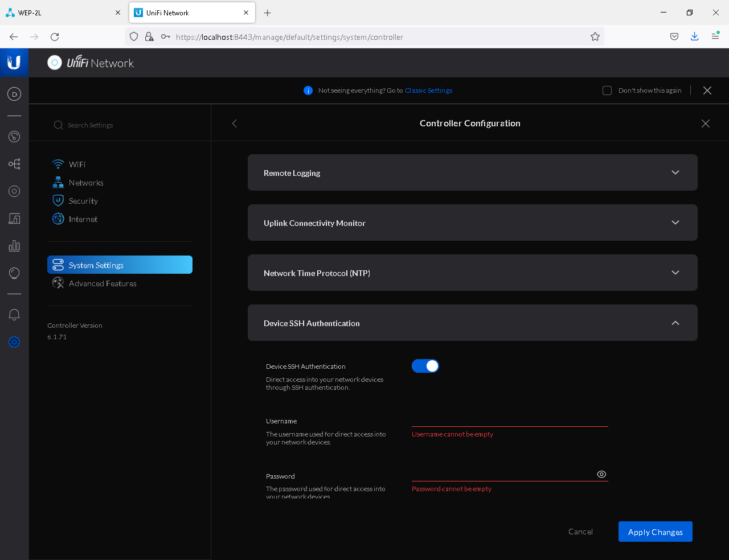The image size is (729, 560).
Task: Select the UniFi Network browser tab
Action: pos(192,13)
